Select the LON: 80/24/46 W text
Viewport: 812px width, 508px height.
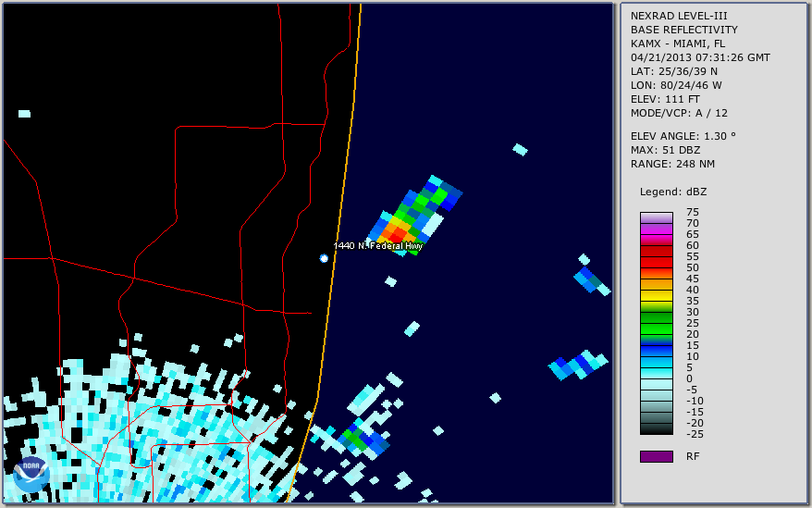tap(676, 85)
